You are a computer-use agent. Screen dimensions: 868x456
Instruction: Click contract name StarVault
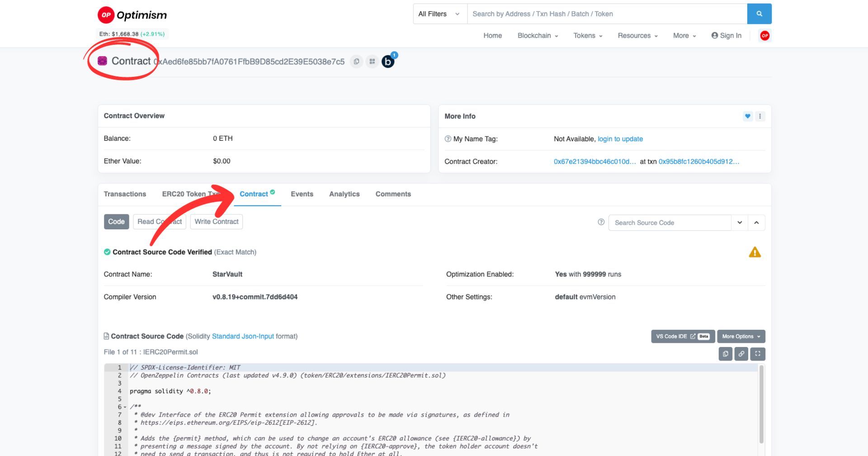227,274
